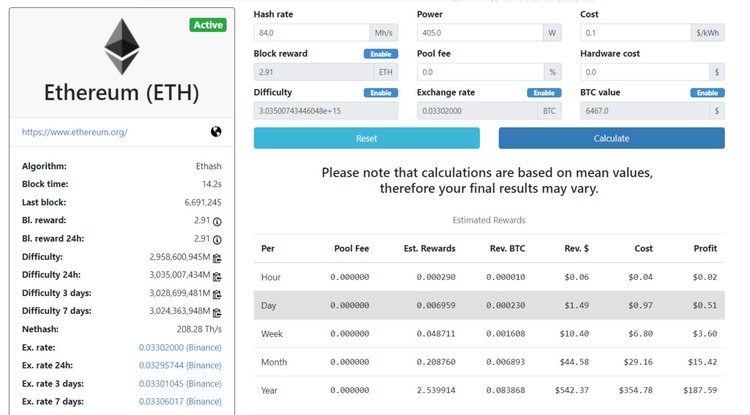
Task: Open the Ex. rate 24h Binance link
Action: (x=180, y=365)
